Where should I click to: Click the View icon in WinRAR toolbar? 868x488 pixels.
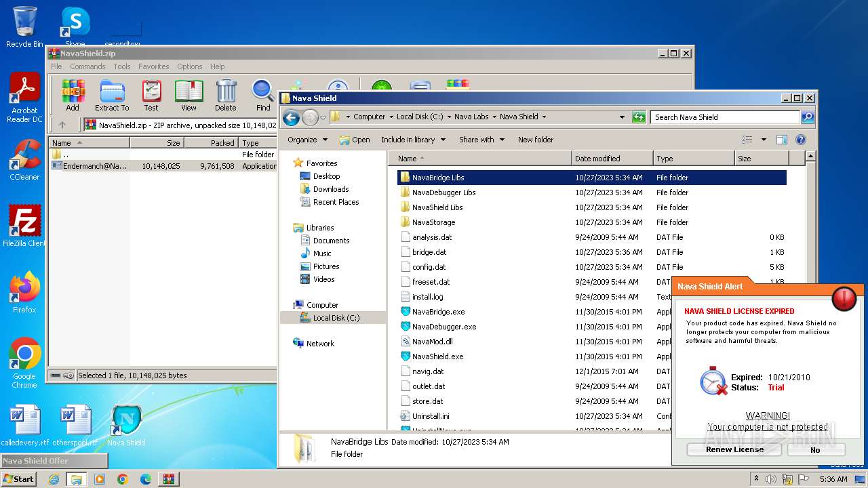tap(189, 96)
